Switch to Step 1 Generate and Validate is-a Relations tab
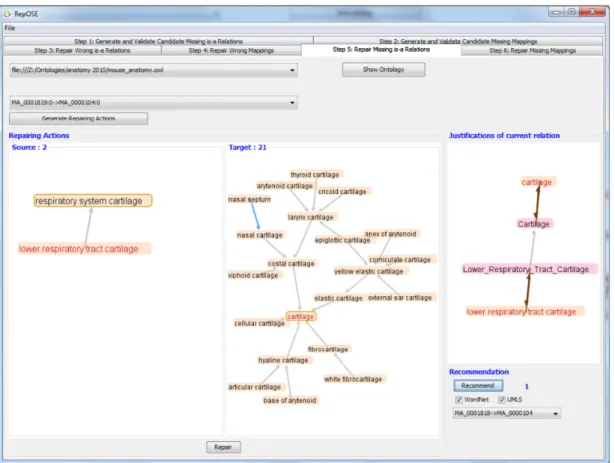This screenshot has height=463, width=615. pos(158,41)
